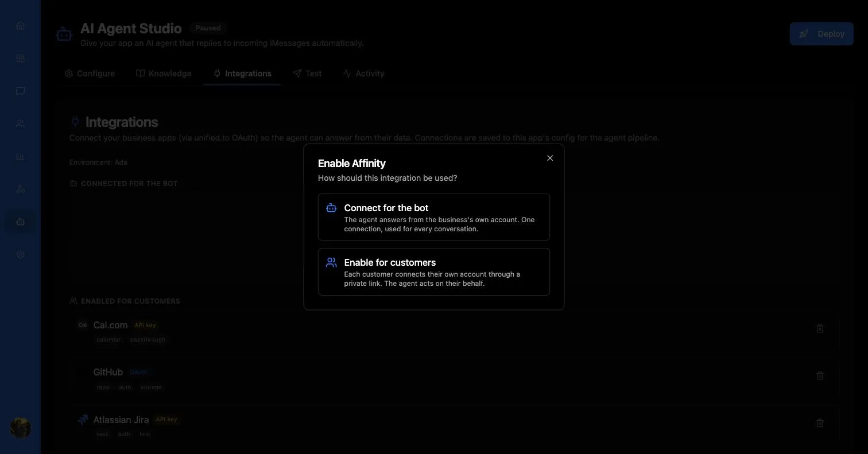Choose Enable for customers option
This screenshot has height=454, width=868.
coord(434,272)
